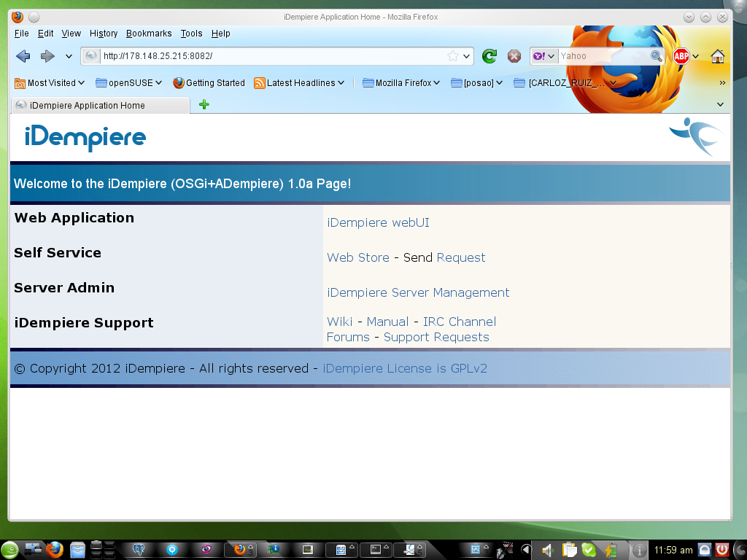Expand the [posao] bookmarks folder

(x=477, y=83)
